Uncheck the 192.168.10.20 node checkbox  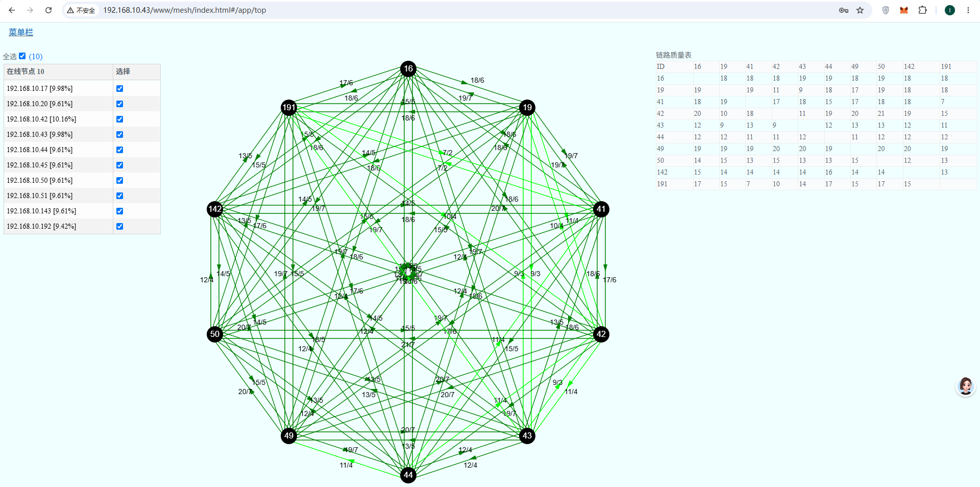pyautogui.click(x=119, y=104)
